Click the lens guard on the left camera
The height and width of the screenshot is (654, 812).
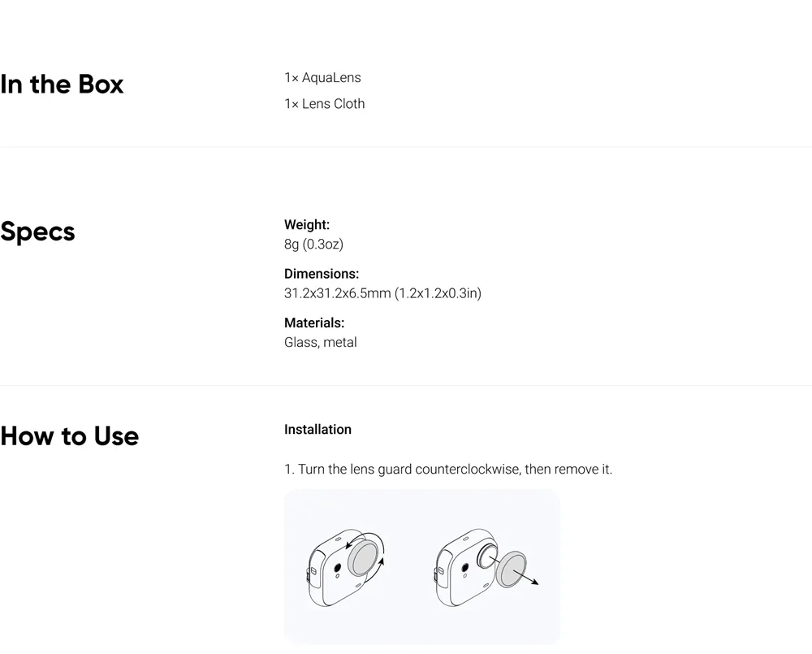363,557
